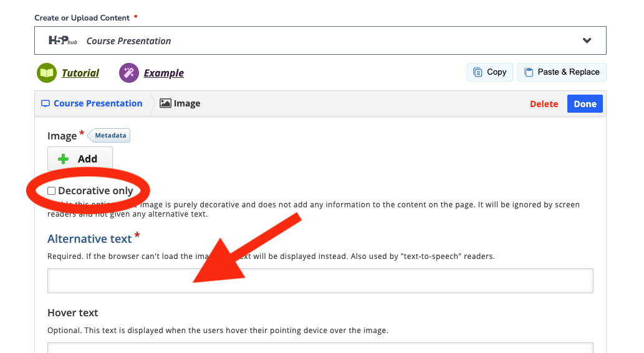Click the blue Done button
Screen dimensions: 644x353
coord(585,104)
